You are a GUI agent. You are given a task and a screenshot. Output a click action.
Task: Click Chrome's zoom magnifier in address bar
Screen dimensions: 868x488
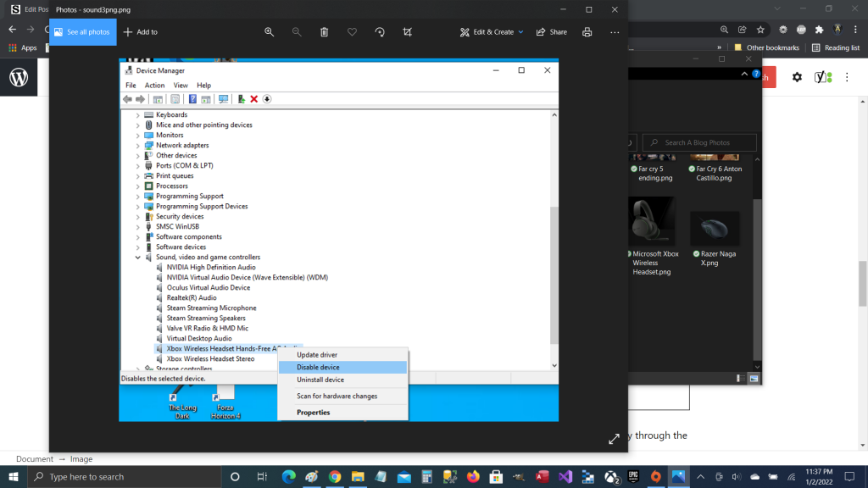click(724, 30)
